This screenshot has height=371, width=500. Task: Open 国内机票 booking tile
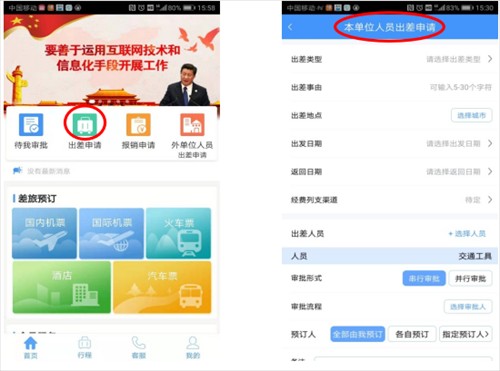pos(45,233)
